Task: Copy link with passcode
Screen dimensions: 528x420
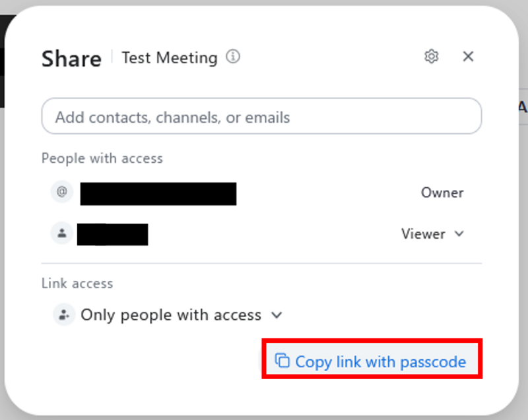Action: click(x=372, y=359)
